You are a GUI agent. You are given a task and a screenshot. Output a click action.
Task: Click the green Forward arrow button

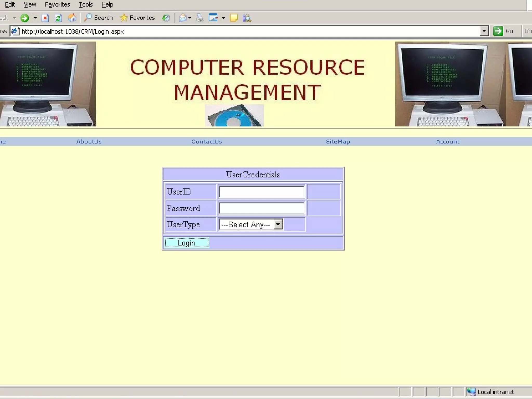point(25,18)
